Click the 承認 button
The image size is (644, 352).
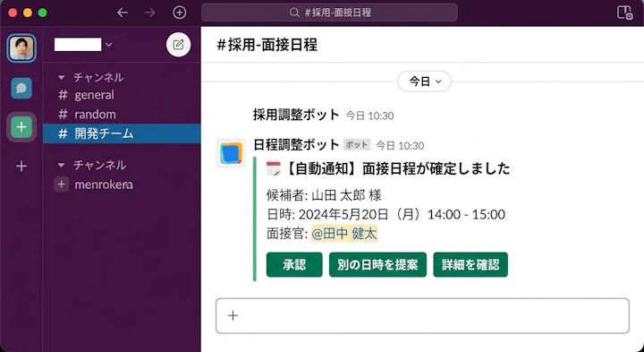coord(294,264)
